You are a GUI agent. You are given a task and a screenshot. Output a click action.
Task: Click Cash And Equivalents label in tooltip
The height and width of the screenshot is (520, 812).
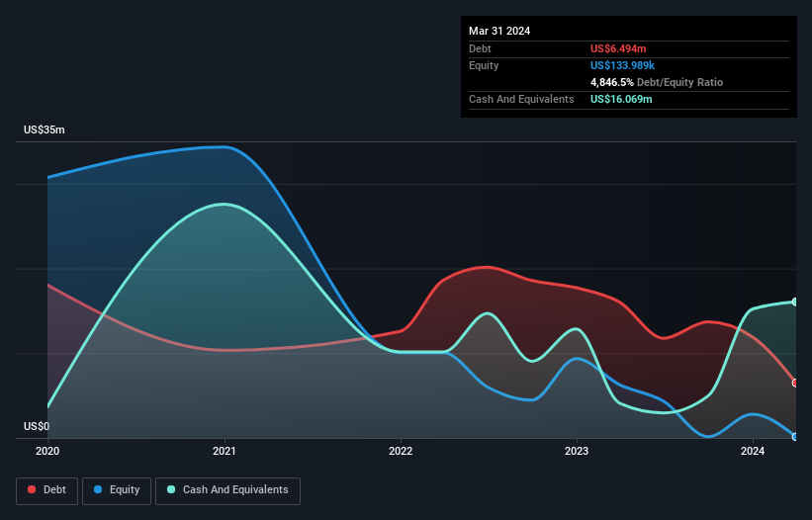click(521, 99)
